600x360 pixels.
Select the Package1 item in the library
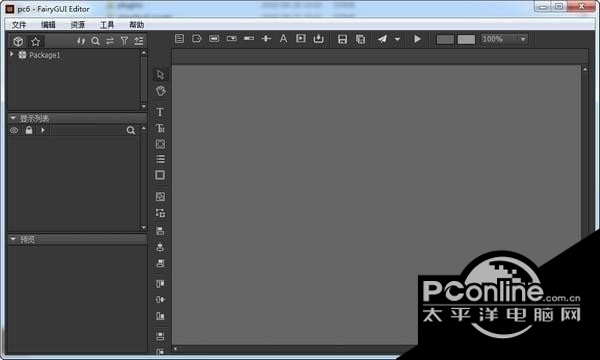coord(44,55)
